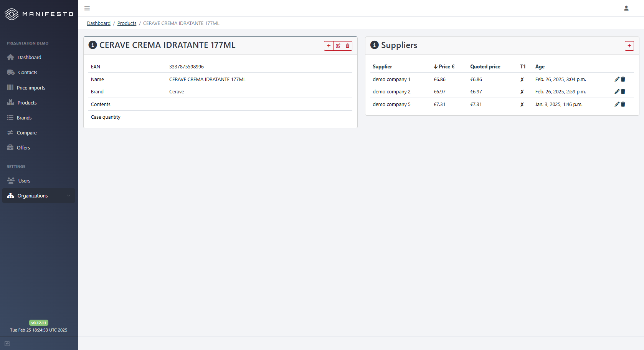Click the Price imports barcode icon
The width and height of the screenshot is (644, 350).
tap(10, 88)
